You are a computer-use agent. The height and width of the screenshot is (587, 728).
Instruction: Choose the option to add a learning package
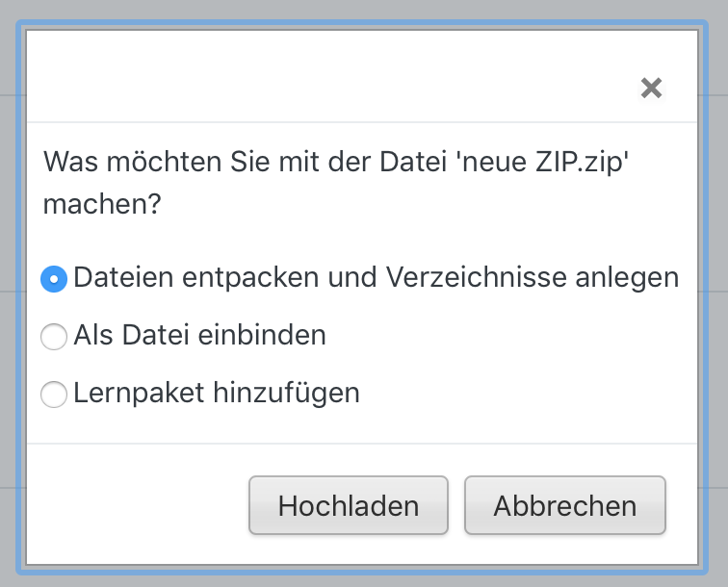pyautogui.click(x=54, y=394)
